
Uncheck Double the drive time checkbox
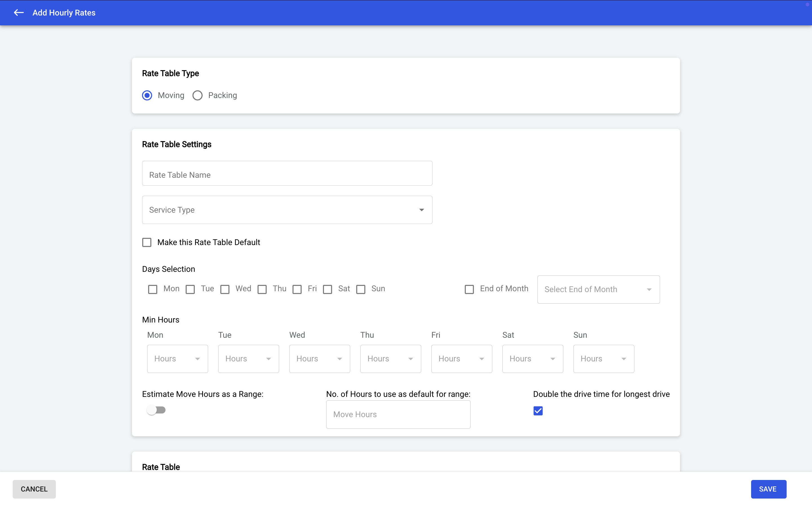click(538, 411)
